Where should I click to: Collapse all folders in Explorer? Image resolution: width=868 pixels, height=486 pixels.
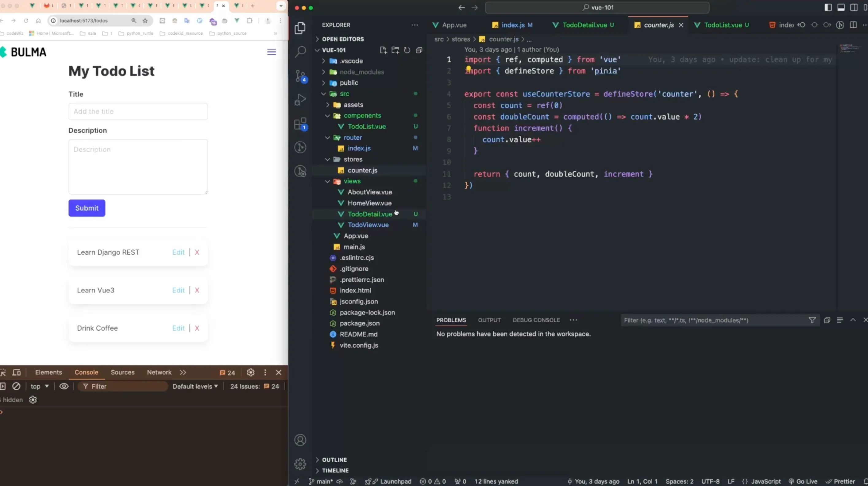click(x=419, y=50)
